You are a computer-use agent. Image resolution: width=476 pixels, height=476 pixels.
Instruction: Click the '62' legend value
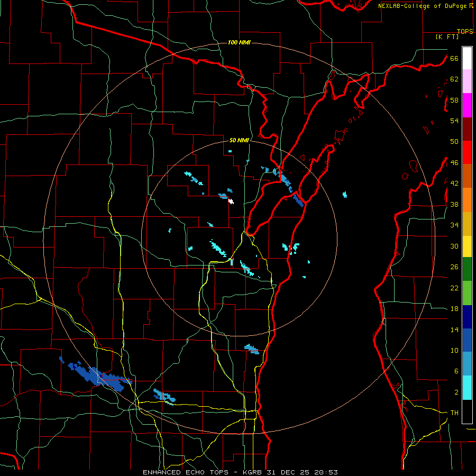coord(454,79)
